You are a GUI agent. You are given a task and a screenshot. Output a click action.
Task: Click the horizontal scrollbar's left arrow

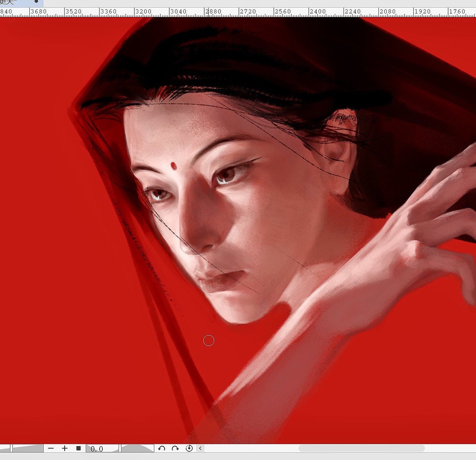tap(200, 448)
